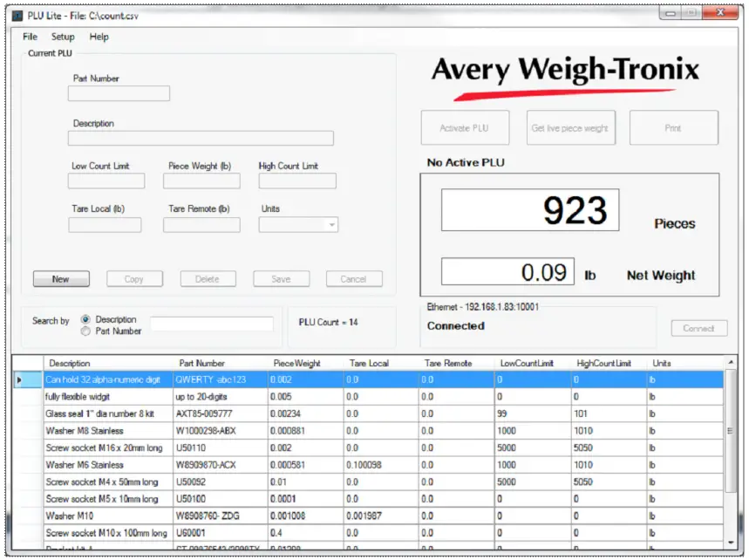Select the Description search radio button

pyautogui.click(x=84, y=318)
